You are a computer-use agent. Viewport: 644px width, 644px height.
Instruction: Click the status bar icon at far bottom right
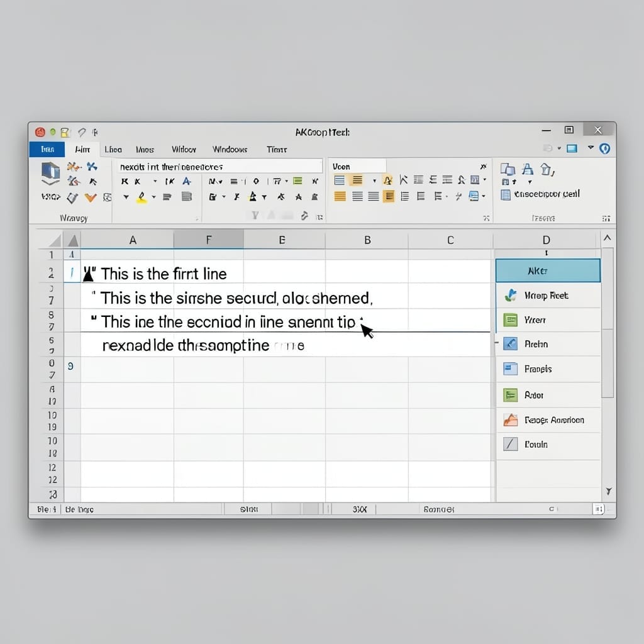(x=599, y=509)
